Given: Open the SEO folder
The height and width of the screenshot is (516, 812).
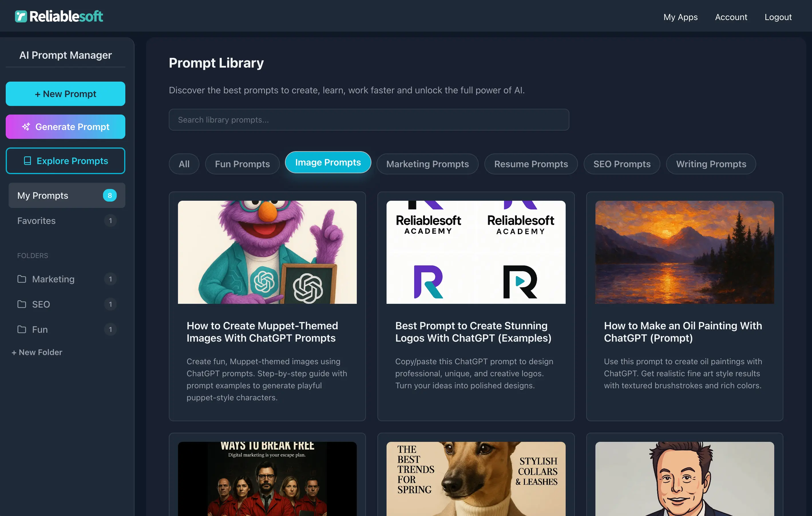Looking at the screenshot, I should tap(67, 304).
